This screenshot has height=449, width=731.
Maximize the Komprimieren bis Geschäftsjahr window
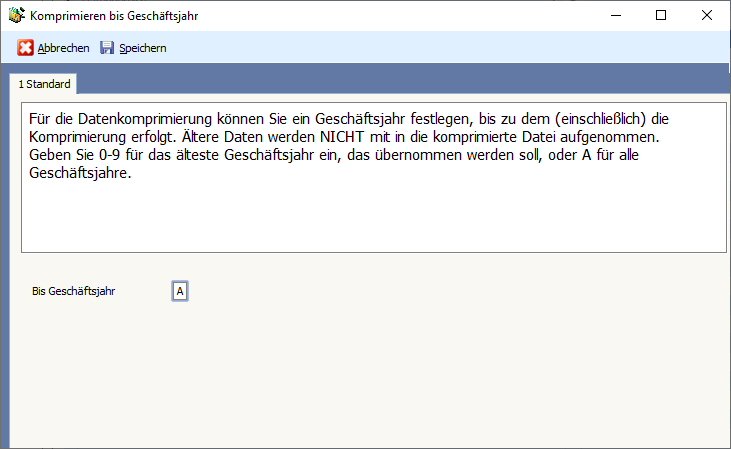[661, 15]
